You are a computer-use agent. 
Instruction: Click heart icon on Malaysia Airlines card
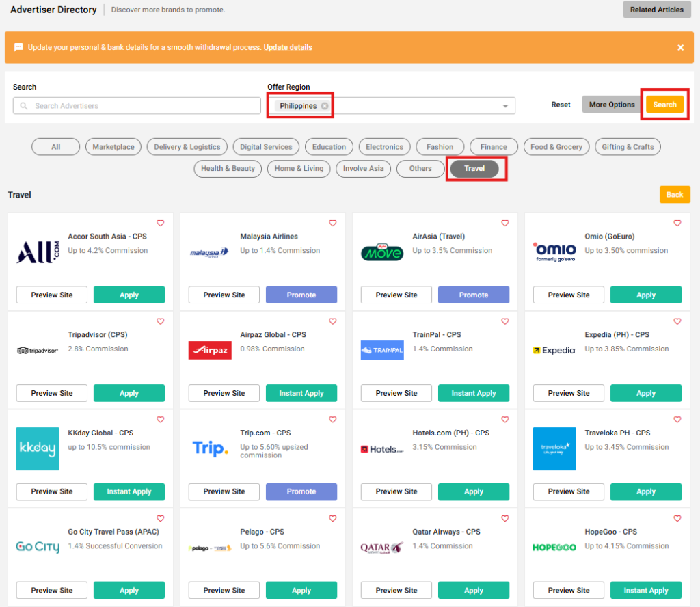333,223
